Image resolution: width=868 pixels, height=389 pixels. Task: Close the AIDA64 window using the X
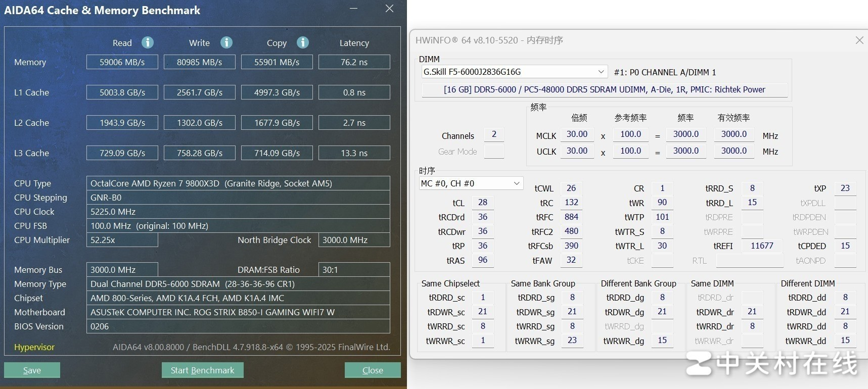[x=389, y=9]
